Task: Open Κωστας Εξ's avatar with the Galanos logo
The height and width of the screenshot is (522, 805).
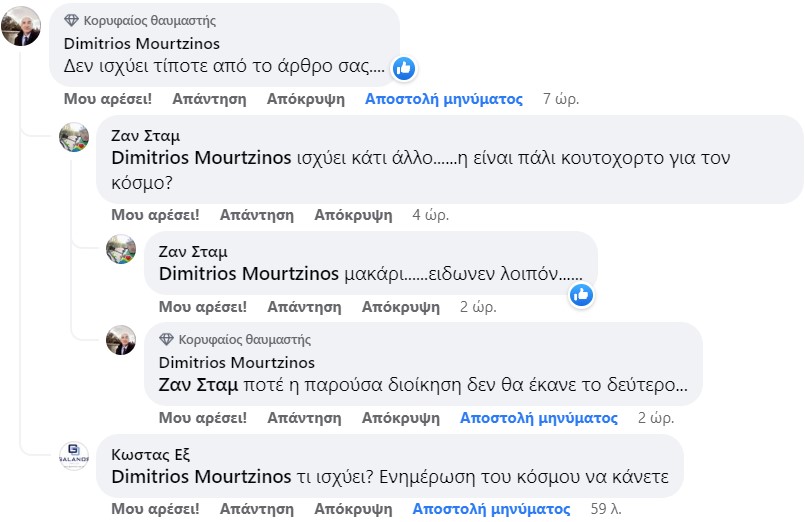Action: (74, 456)
